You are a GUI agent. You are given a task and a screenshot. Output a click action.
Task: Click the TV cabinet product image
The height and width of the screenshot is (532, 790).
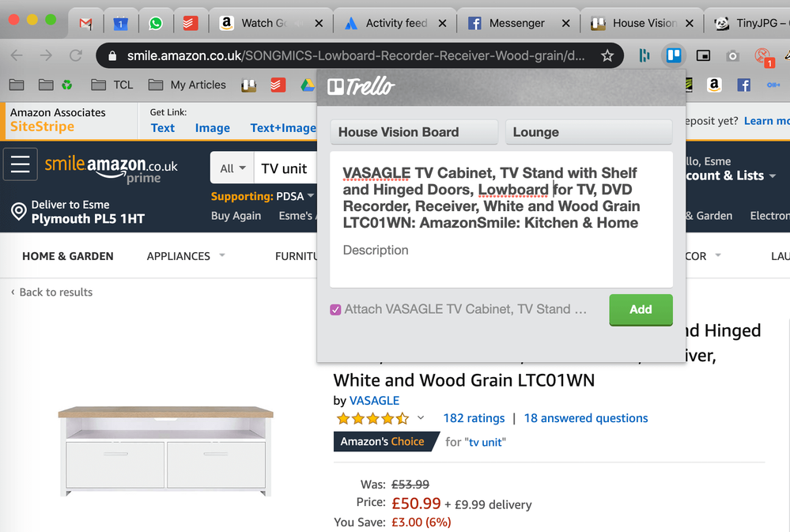(x=166, y=451)
